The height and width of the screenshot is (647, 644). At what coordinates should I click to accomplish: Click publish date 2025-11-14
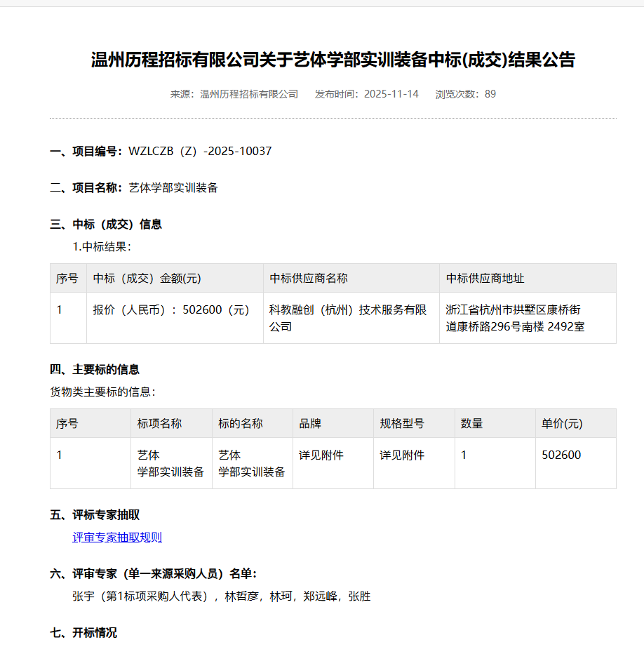point(391,94)
